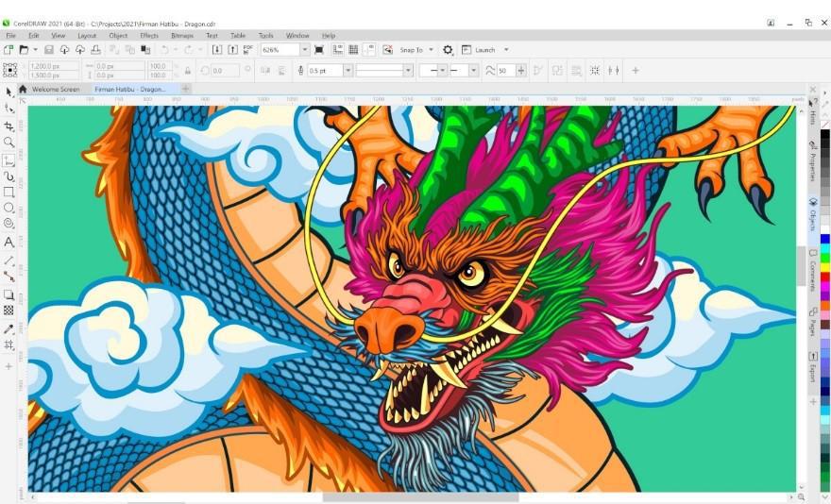The width and height of the screenshot is (831, 504).
Task: Select the Crop tool
Action: [x=8, y=126]
